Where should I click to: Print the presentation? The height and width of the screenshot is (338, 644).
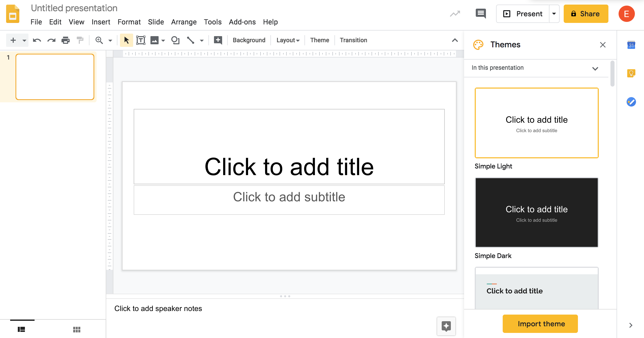click(66, 40)
